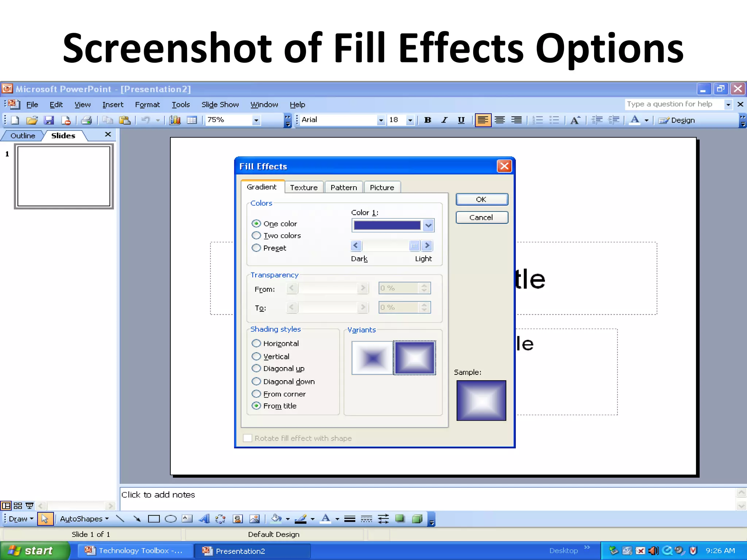Select the Oval drawing tool

point(171,518)
